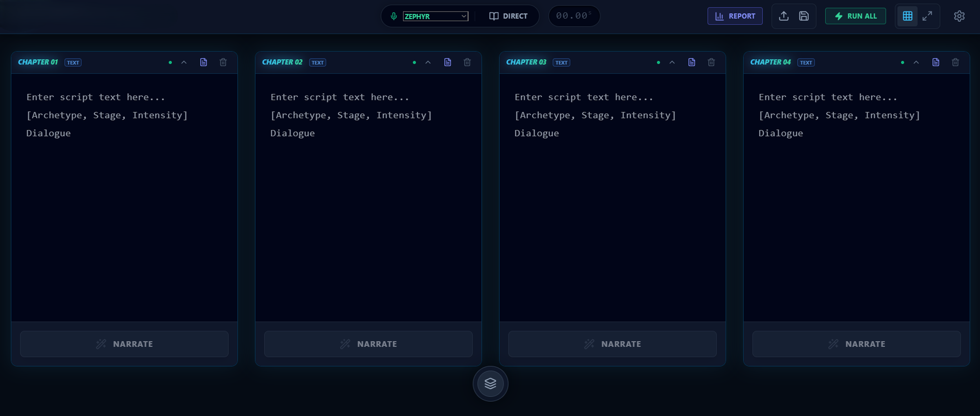Click the 00.00 timer display
This screenshot has height=416, width=980.
tap(574, 16)
